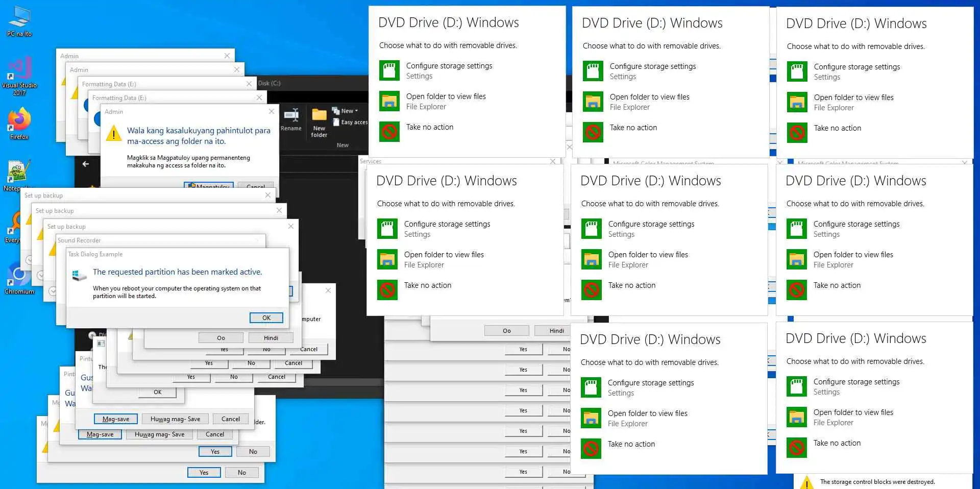Click the storage card icon in the DVD notification covering Services
This screenshot has height=489, width=980.
coord(387,229)
